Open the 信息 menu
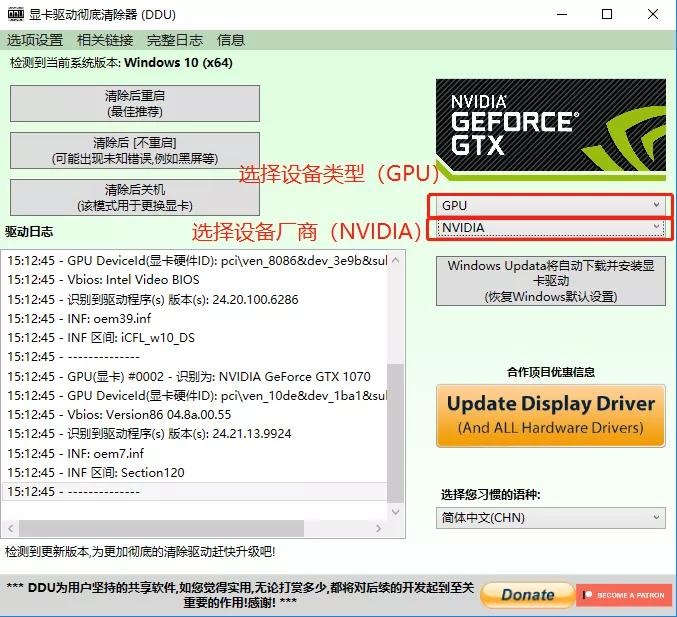 [x=231, y=40]
